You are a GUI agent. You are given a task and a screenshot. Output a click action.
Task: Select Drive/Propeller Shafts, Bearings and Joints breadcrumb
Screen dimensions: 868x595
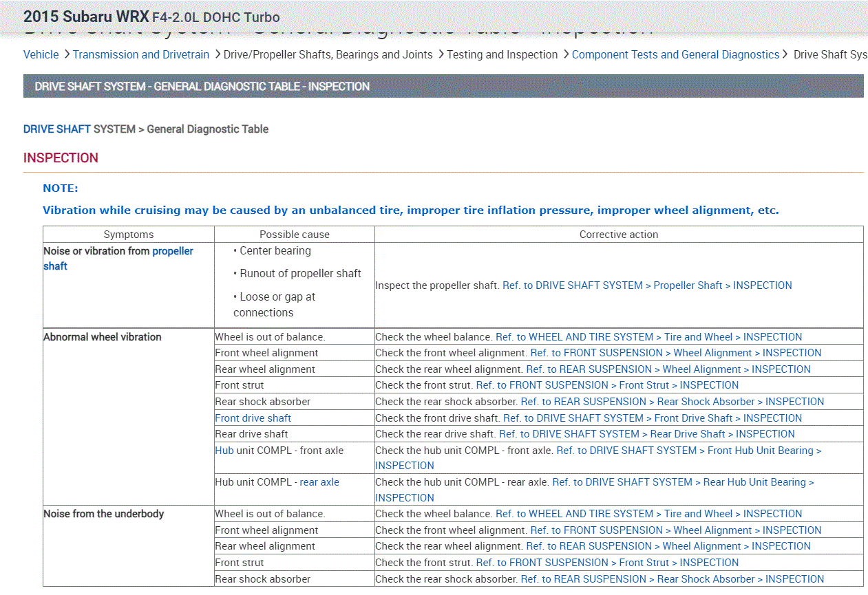point(328,54)
